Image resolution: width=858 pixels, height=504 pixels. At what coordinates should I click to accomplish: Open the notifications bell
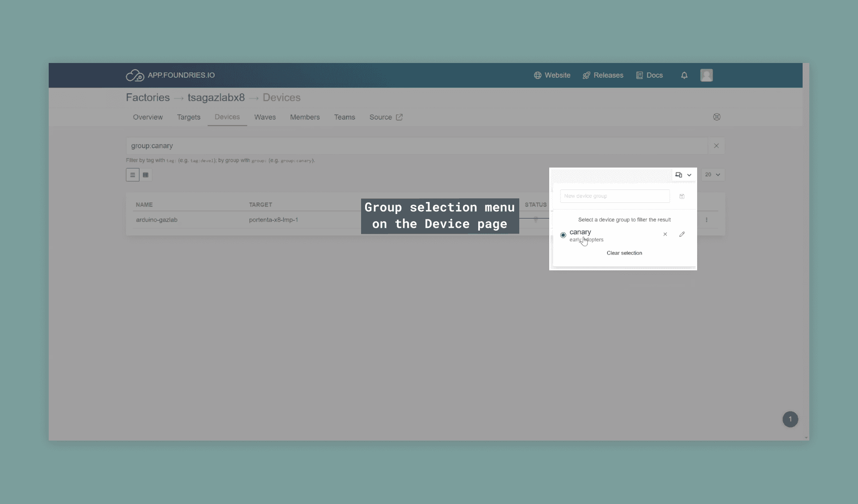(684, 76)
